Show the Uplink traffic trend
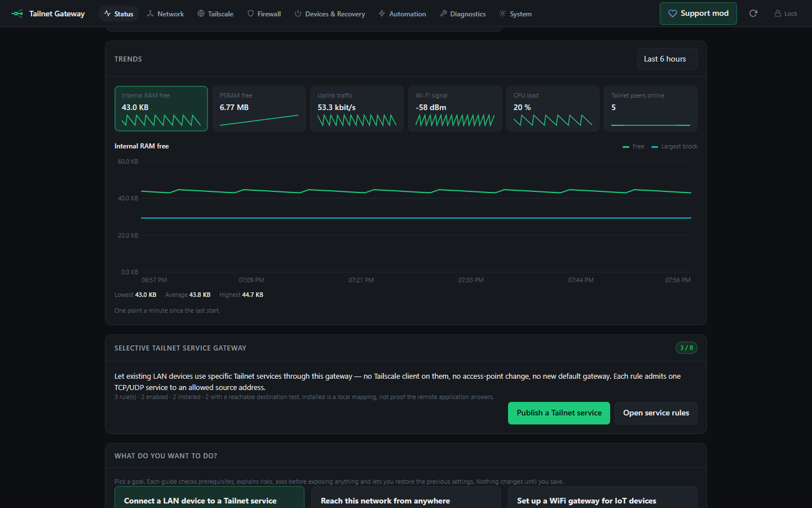This screenshot has width=812, height=508. coord(357,108)
